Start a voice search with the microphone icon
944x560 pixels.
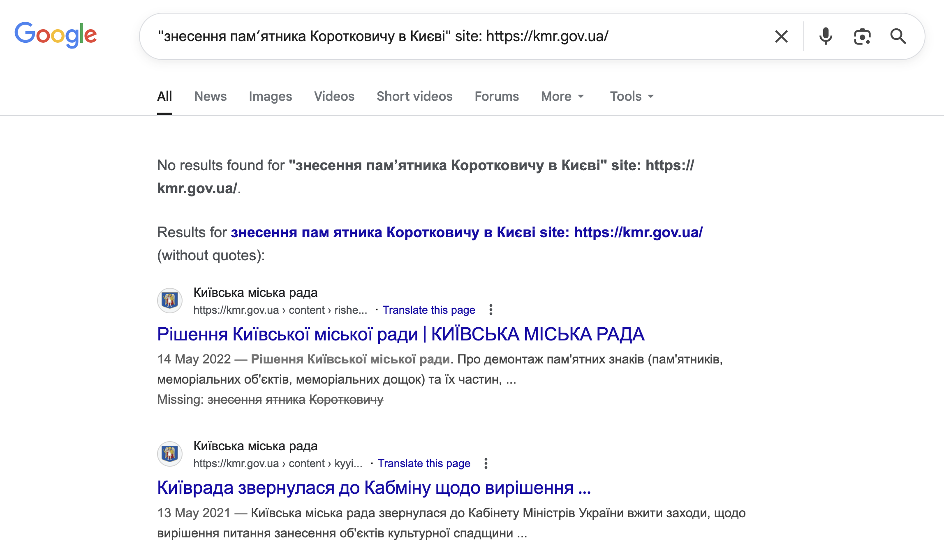[x=826, y=36]
